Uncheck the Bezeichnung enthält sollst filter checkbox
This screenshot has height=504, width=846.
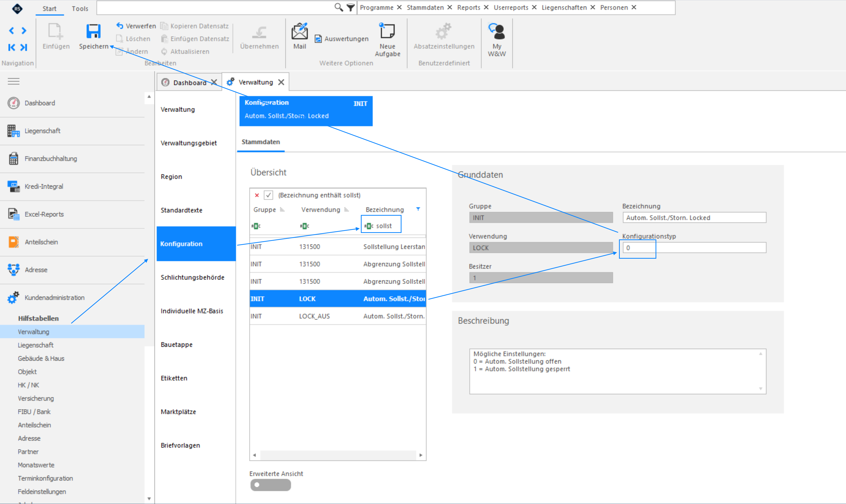pyautogui.click(x=268, y=195)
